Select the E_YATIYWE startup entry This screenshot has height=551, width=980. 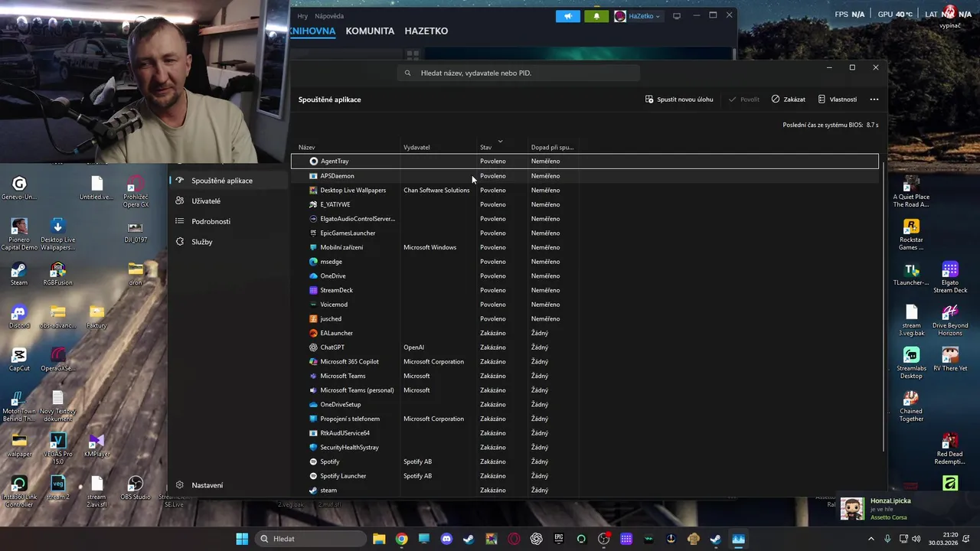click(x=585, y=204)
